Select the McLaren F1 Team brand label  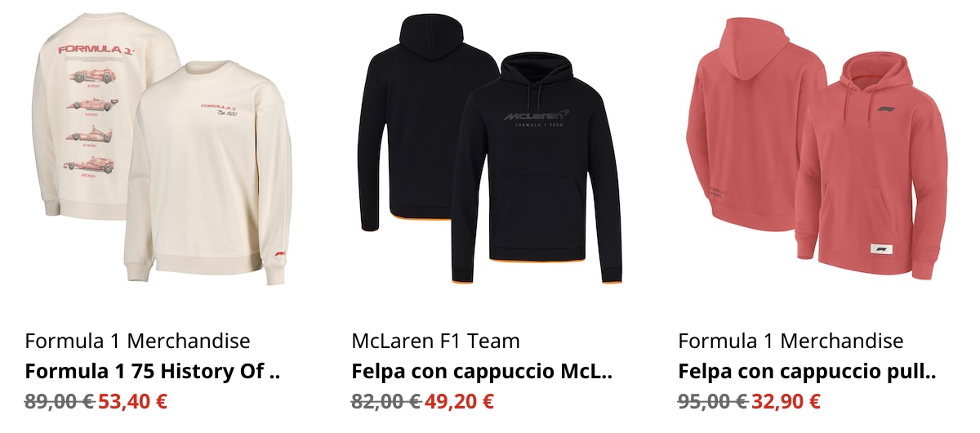click(435, 341)
